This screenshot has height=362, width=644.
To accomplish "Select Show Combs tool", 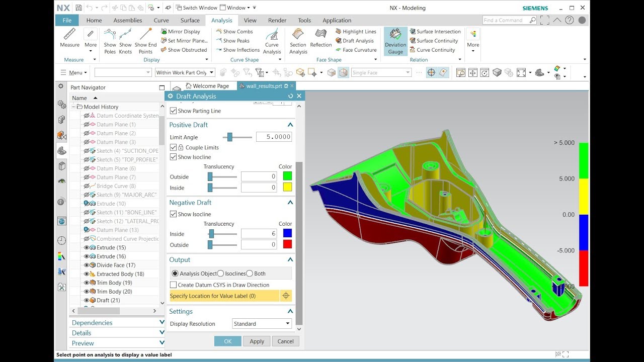I will [234, 31].
